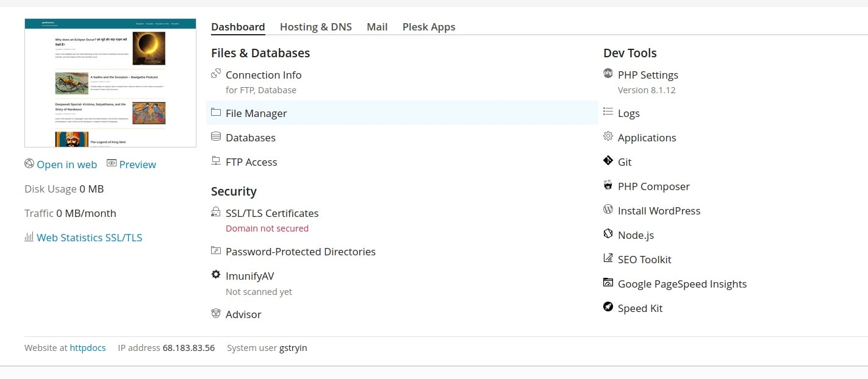Open Git settings

625,162
